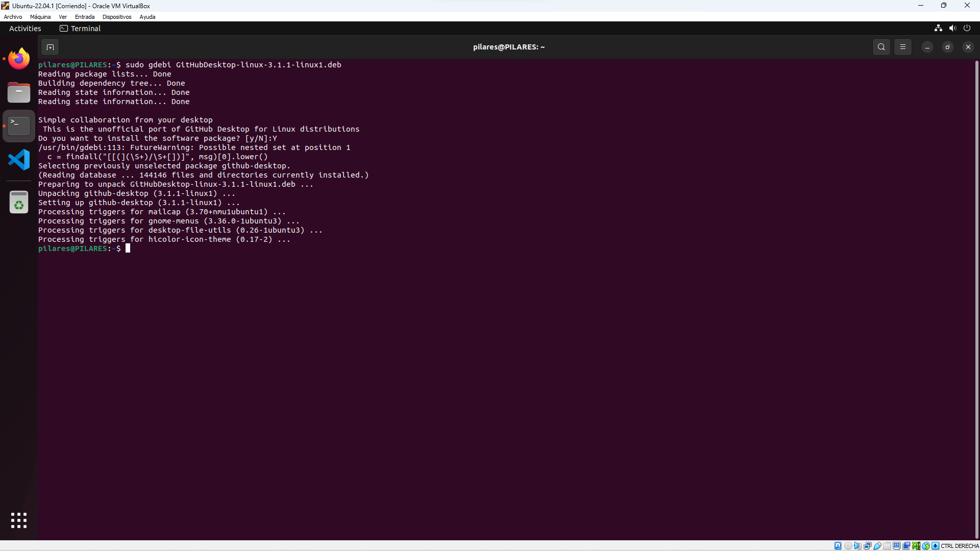Open the Dispositivos menu
Screen dimensions: 980x551
pyautogui.click(x=116, y=17)
